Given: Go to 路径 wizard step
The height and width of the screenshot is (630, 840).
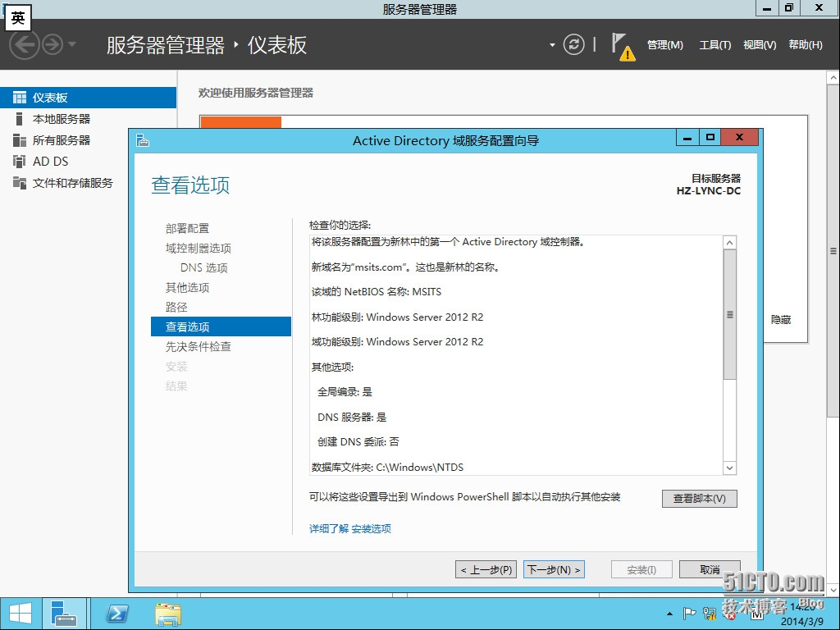Looking at the screenshot, I should [176, 307].
